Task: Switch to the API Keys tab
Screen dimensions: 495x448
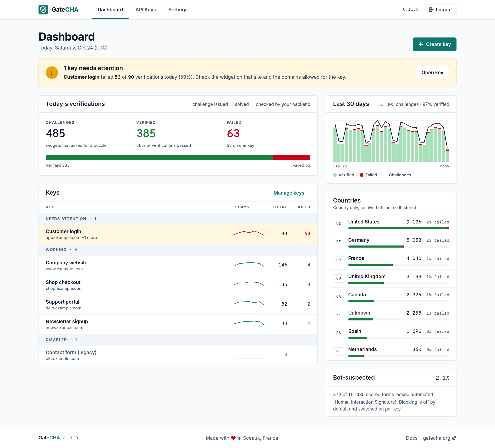Action: 146,10
